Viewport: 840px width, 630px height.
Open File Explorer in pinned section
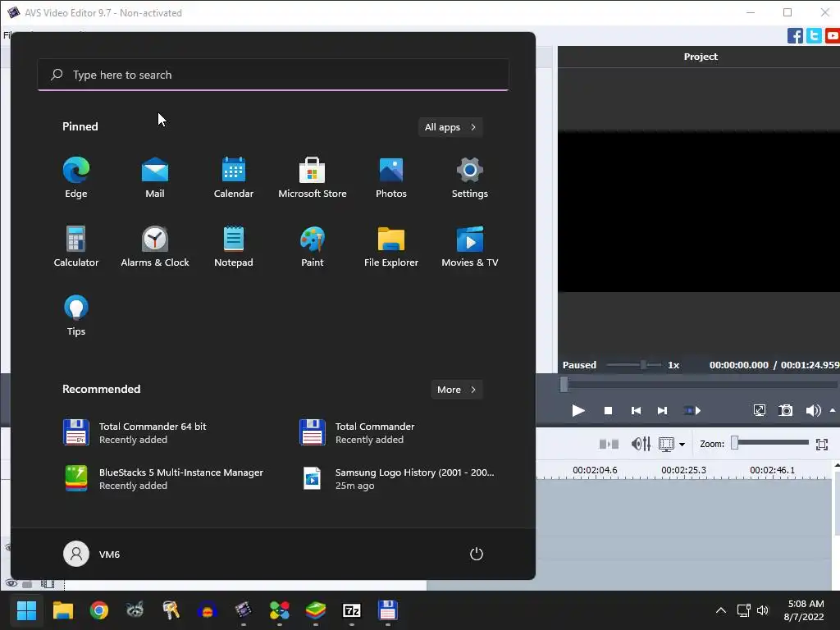pos(391,246)
